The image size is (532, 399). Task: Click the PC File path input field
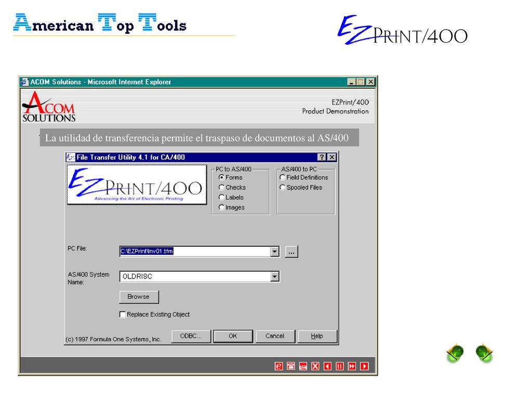(x=195, y=251)
